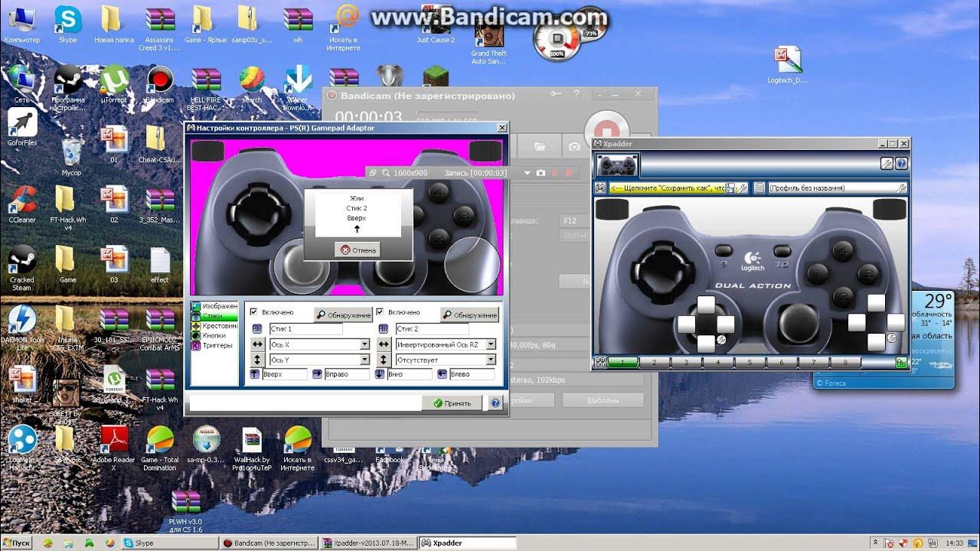
Task: Click the rename icon beside Стик 1
Action: [x=256, y=329]
